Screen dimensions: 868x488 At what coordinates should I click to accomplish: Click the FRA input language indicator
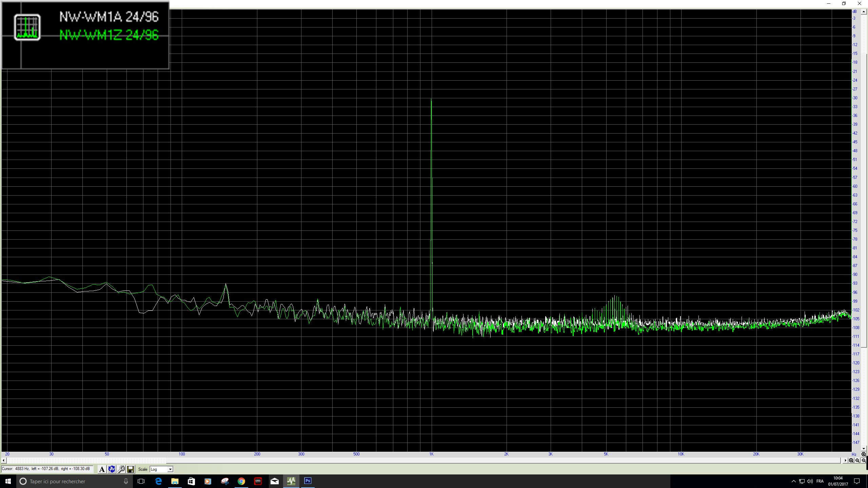[x=820, y=481]
